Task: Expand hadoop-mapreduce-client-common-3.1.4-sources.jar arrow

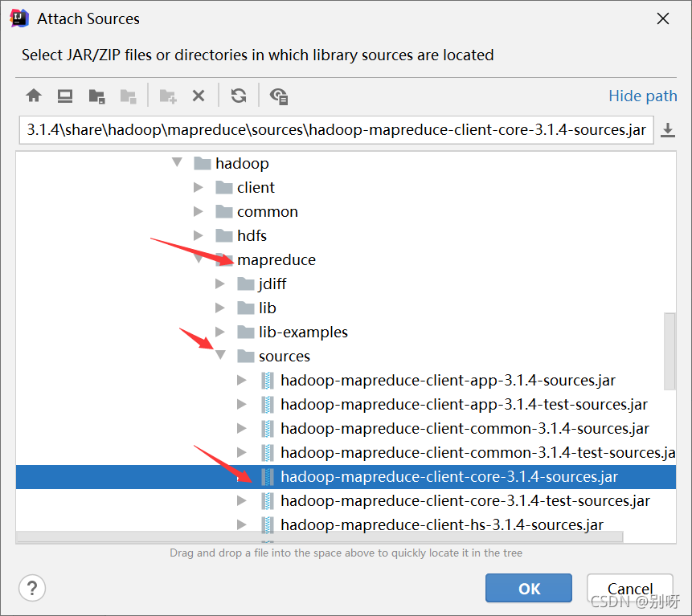Action: click(x=241, y=428)
